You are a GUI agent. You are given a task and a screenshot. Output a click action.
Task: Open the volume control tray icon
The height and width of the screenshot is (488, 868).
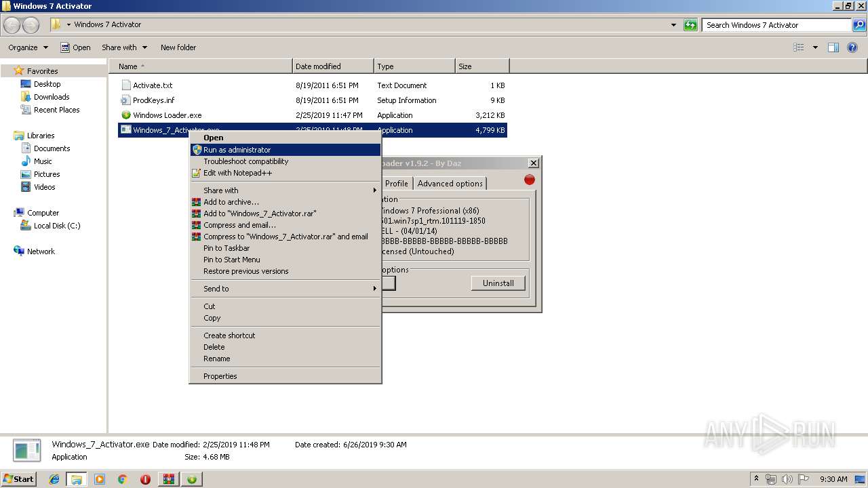click(x=787, y=479)
